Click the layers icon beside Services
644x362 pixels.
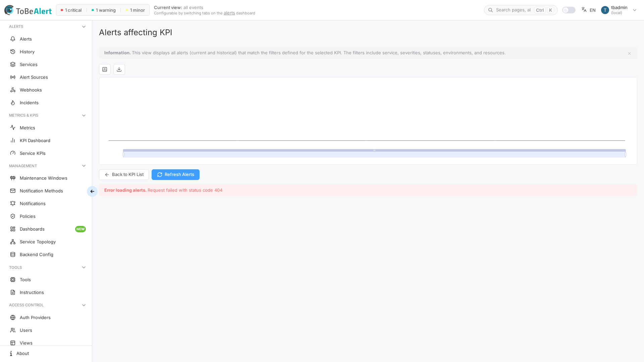point(13,64)
